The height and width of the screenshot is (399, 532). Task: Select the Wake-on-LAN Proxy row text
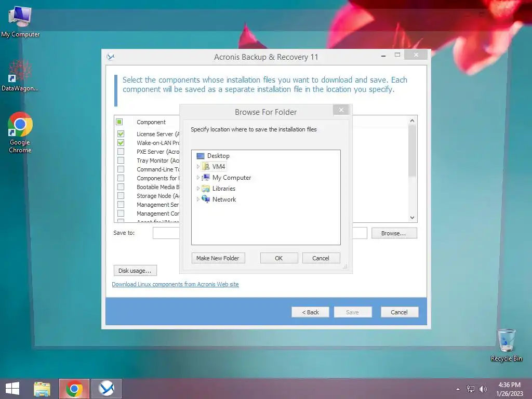click(x=158, y=143)
